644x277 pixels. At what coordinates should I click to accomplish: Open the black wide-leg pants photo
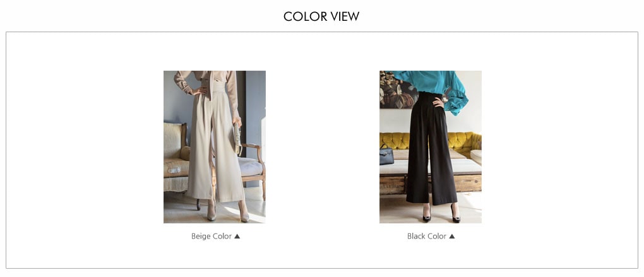pyautogui.click(x=431, y=147)
